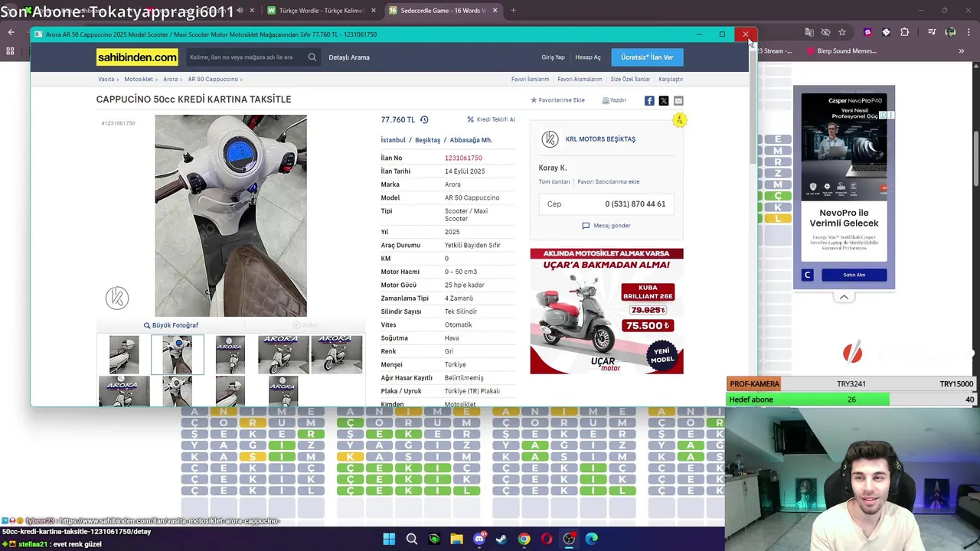Expand the hidden bookmarks chevron in Chrome
Image resolution: width=980 pixels, height=551 pixels.
(x=962, y=51)
